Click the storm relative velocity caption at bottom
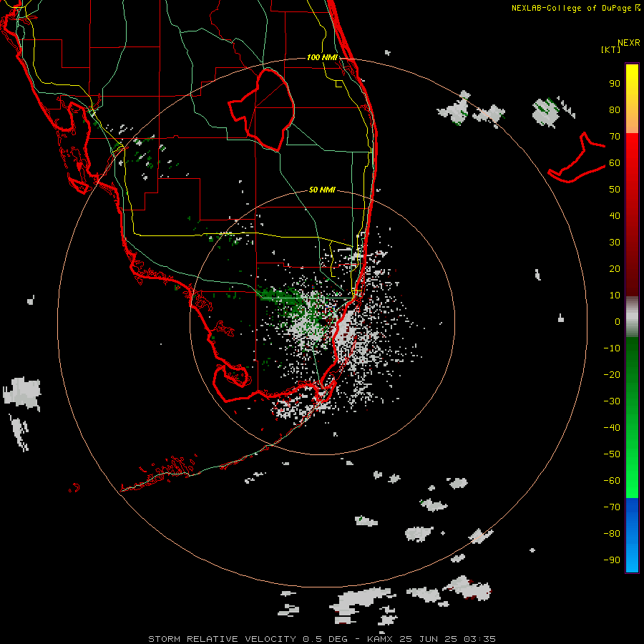 click(x=322, y=639)
